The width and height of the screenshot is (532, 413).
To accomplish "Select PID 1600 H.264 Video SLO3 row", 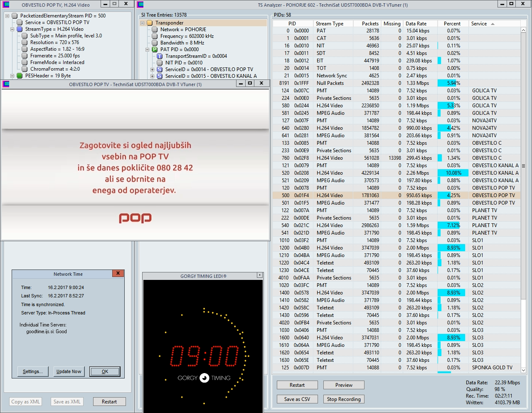I will point(397,338).
